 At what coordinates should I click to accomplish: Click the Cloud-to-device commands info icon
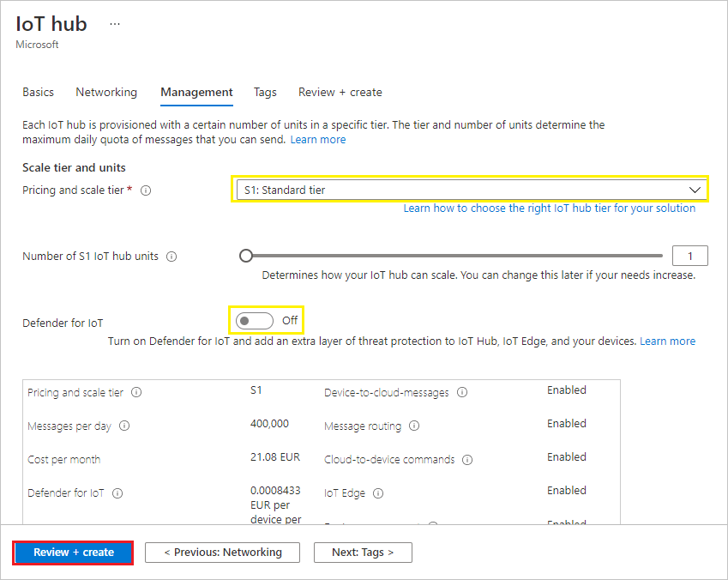[x=467, y=460]
